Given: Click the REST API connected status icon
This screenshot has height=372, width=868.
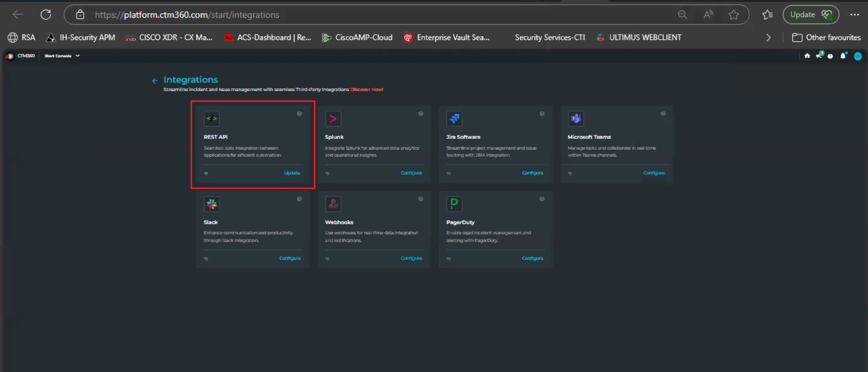Looking at the screenshot, I should pyautogui.click(x=206, y=173).
